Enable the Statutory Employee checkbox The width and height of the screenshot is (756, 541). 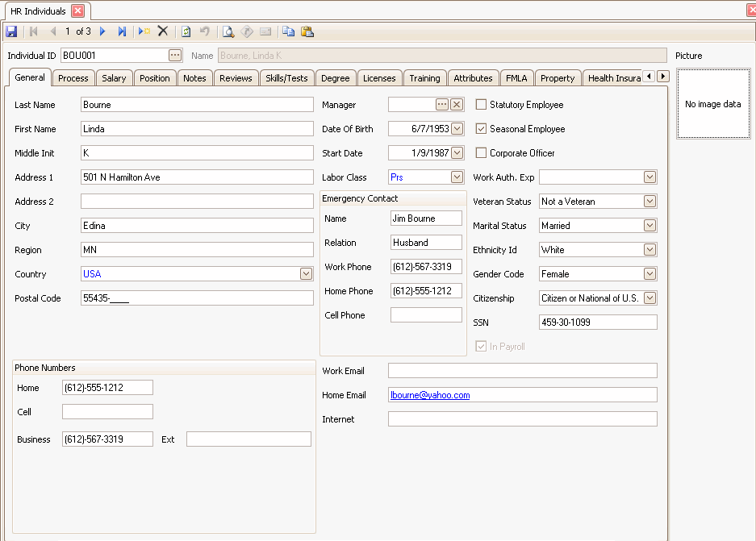482,105
